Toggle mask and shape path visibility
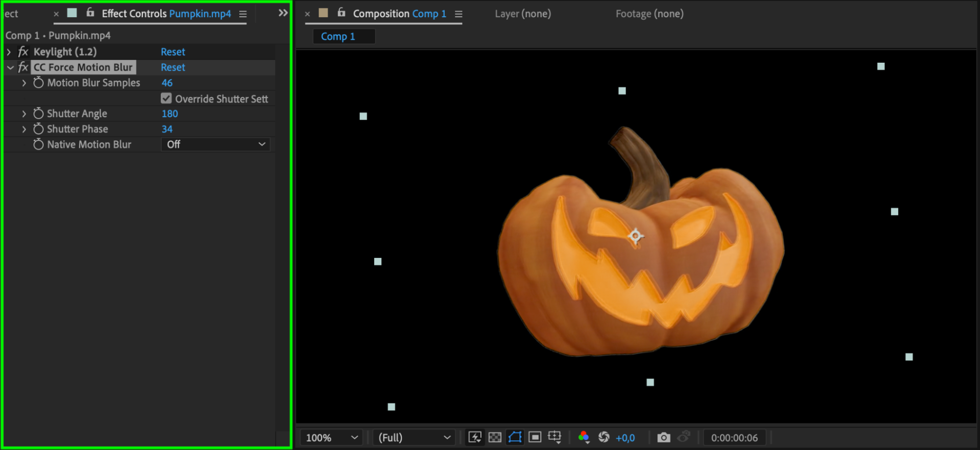 [x=515, y=437]
